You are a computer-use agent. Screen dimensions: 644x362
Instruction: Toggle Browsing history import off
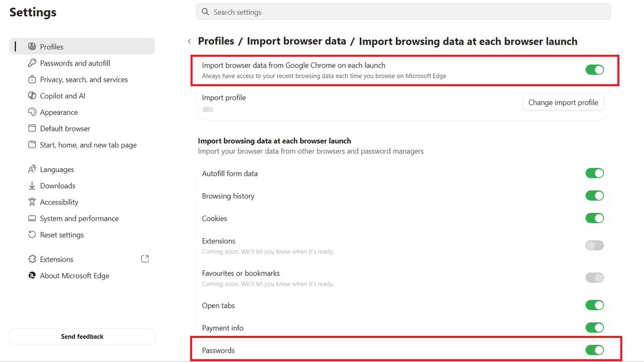point(595,196)
